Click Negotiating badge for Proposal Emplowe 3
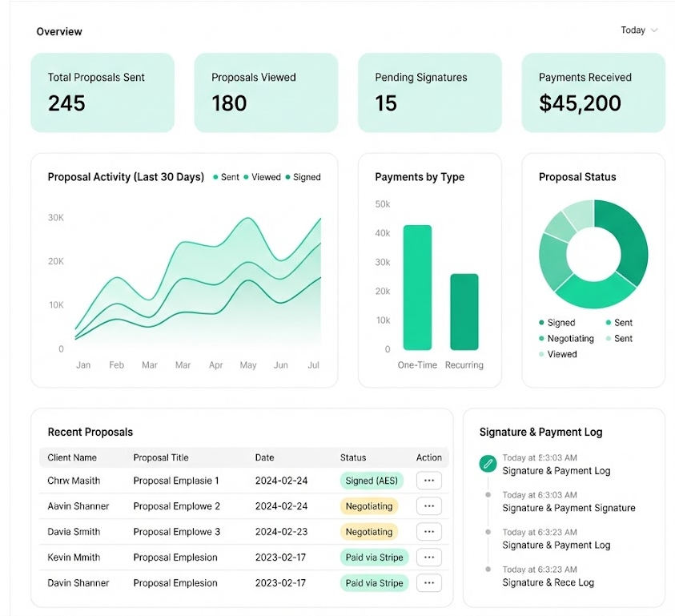This screenshot has width=675, height=616. (x=369, y=532)
